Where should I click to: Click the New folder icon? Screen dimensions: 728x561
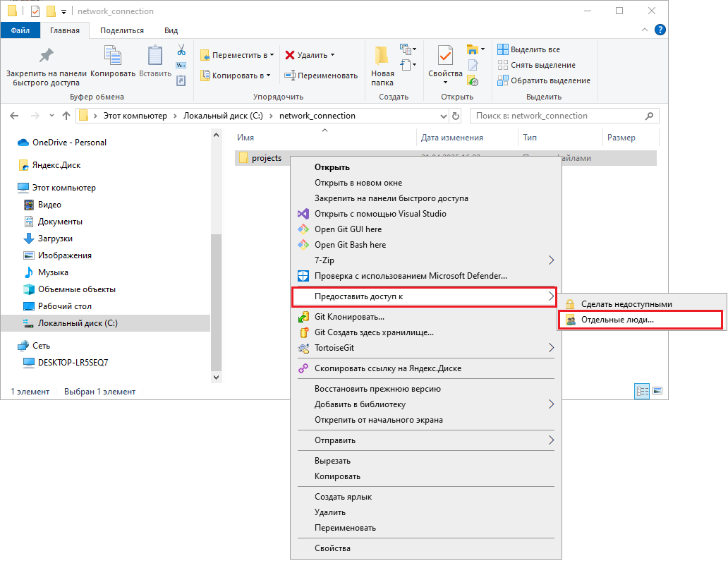[x=382, y=56]
